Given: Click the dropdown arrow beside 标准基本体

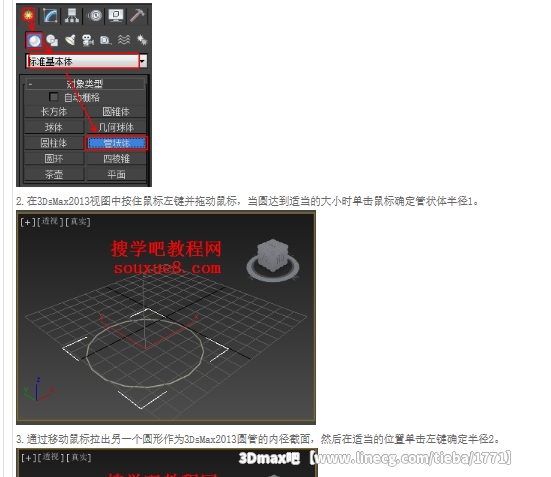Looking at the screenshot, I should click(x=143, y=61).
